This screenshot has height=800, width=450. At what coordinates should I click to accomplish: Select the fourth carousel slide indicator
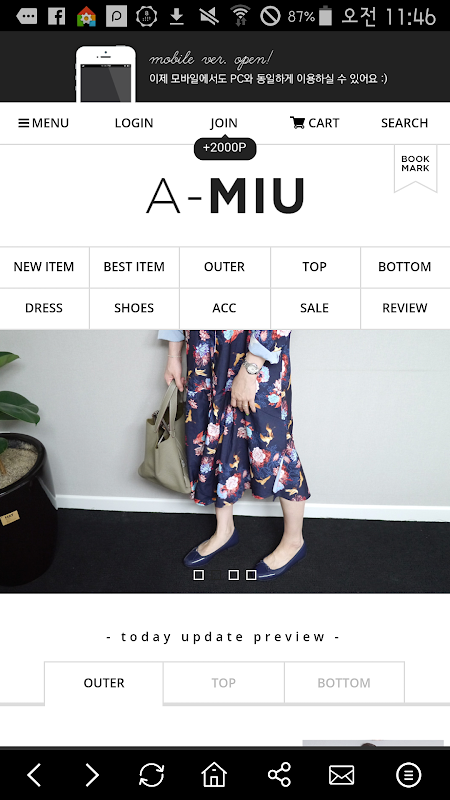tap(251, 575)
